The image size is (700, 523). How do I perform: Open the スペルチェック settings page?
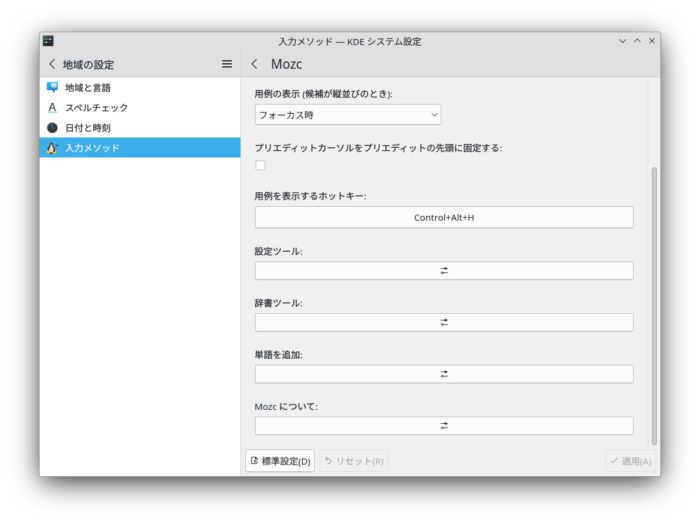coord(140,108)
